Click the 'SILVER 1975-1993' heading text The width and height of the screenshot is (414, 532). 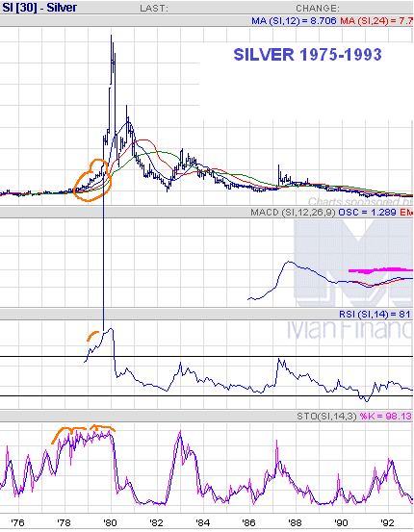tap(307, 55)
